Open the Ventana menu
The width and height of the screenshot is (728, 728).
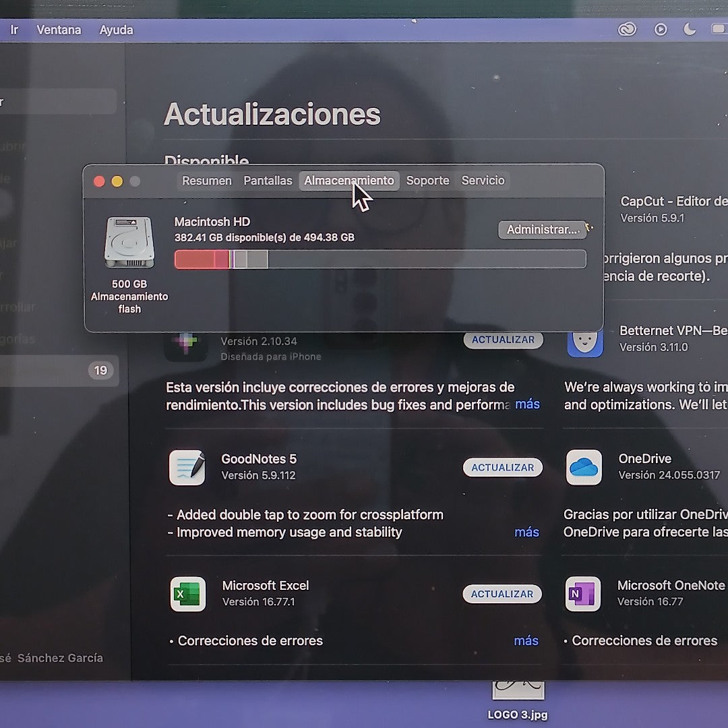coord(59,30)
